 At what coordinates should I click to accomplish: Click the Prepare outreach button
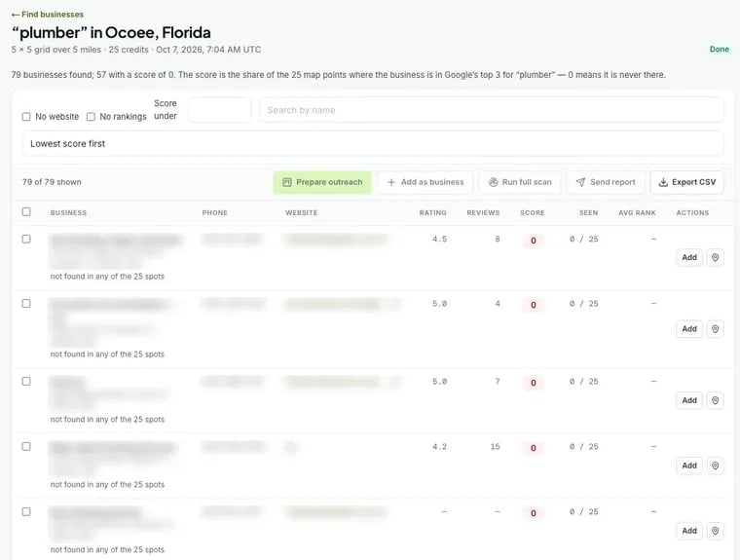coord(322,182)
